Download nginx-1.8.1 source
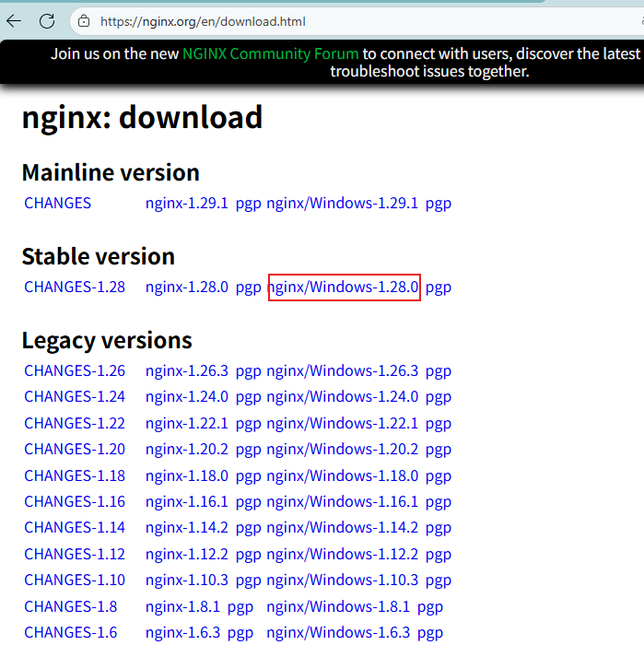The width and height of the screenshot is (644, 645). coord(183,606)
